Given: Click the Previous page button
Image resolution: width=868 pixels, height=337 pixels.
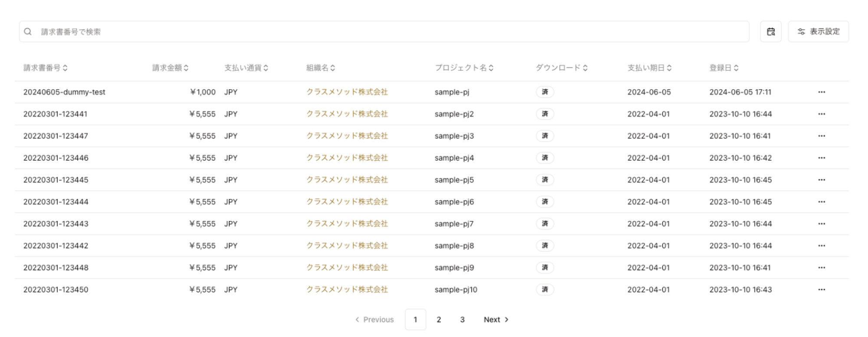Looking at the screenshot, I should point(374,320).
